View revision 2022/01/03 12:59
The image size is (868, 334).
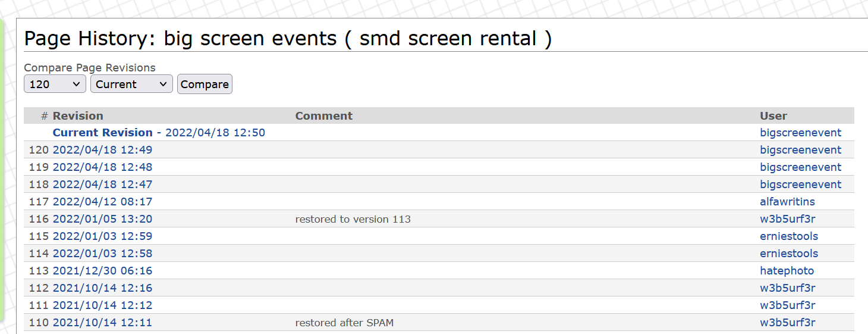pyautogui.click(x=102, y=236)
